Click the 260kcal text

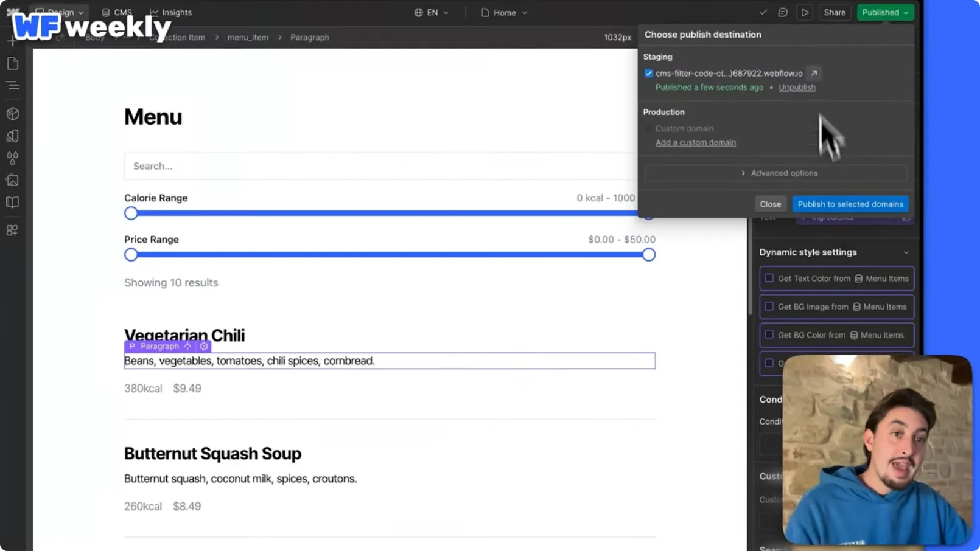tap(143, 506)
